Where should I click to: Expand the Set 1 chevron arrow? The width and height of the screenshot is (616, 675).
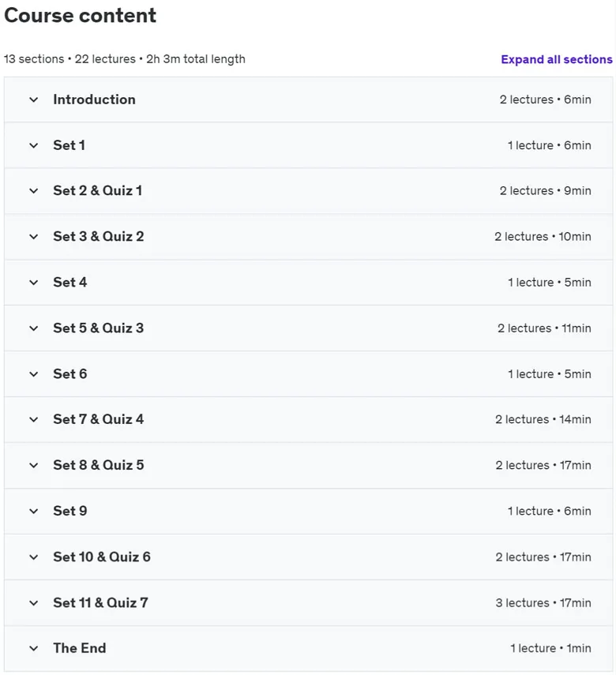(34, 145)
